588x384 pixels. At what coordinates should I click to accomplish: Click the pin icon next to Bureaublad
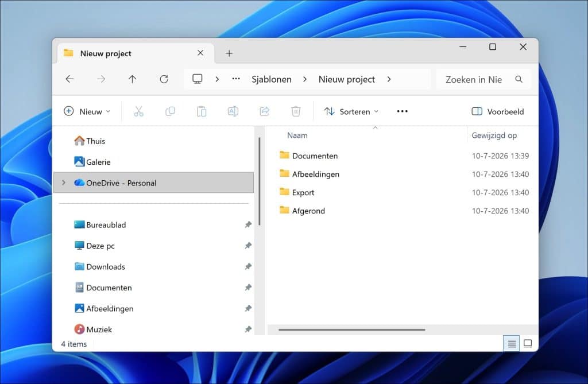tap(248, 224)
